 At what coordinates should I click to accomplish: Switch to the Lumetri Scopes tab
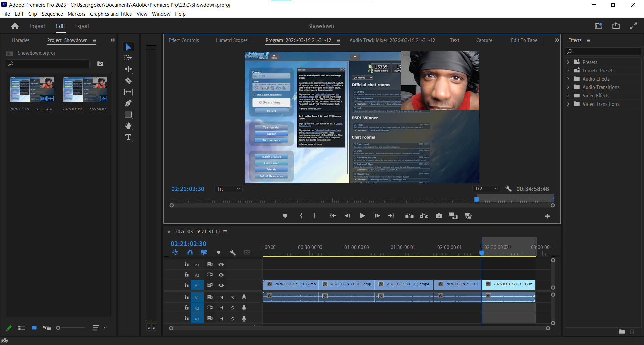pyautogui.click(x=231, y=40)
